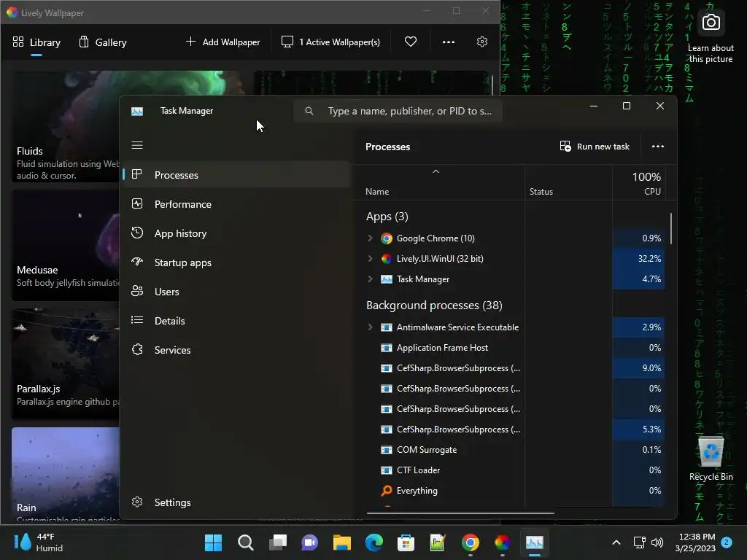Open the Library tab in Lively Wallpaper
The height and width of the screenshot is (560, 747).
pyautogui.click(x=36, y=42)
